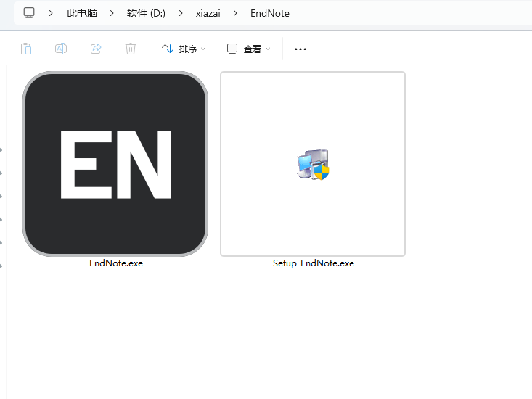Click the Setup_EndNote.exe file name
The image size is (532, 399).
pos(313,263)
